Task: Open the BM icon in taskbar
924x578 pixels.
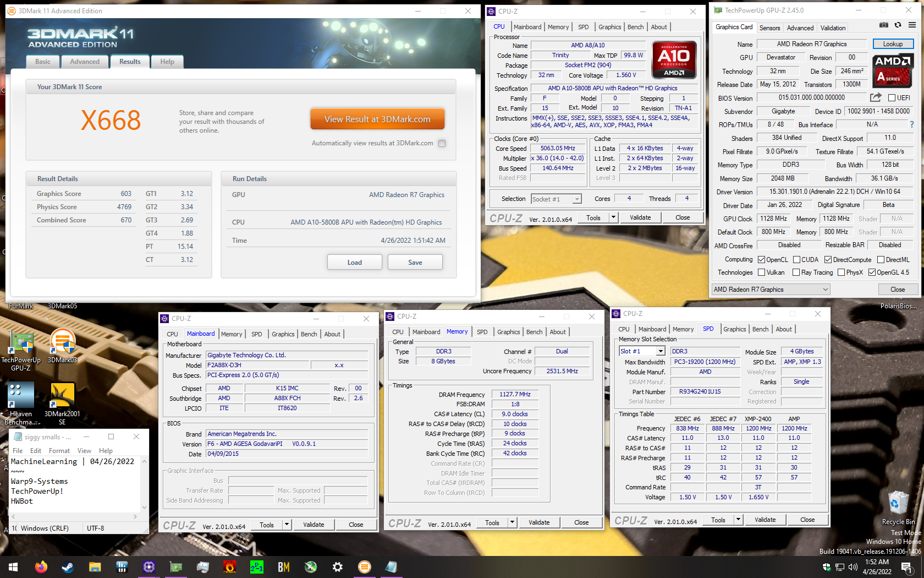Action: (283, 567)
